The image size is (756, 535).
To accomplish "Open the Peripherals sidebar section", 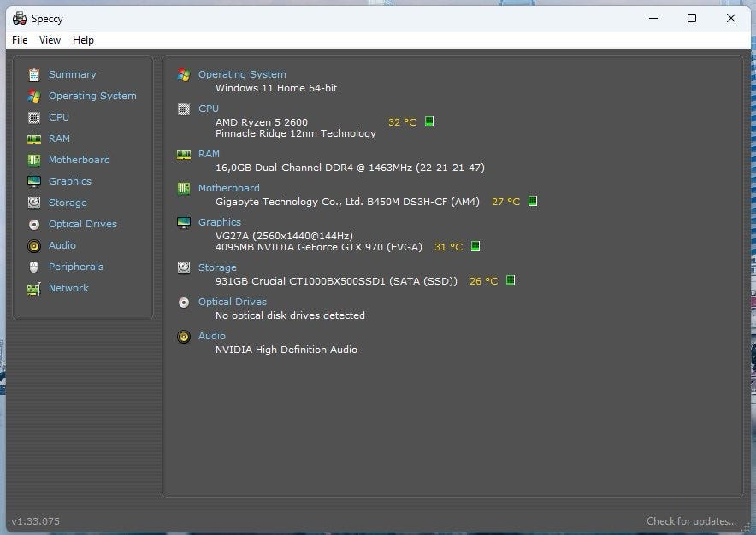I will coord(76,267).
